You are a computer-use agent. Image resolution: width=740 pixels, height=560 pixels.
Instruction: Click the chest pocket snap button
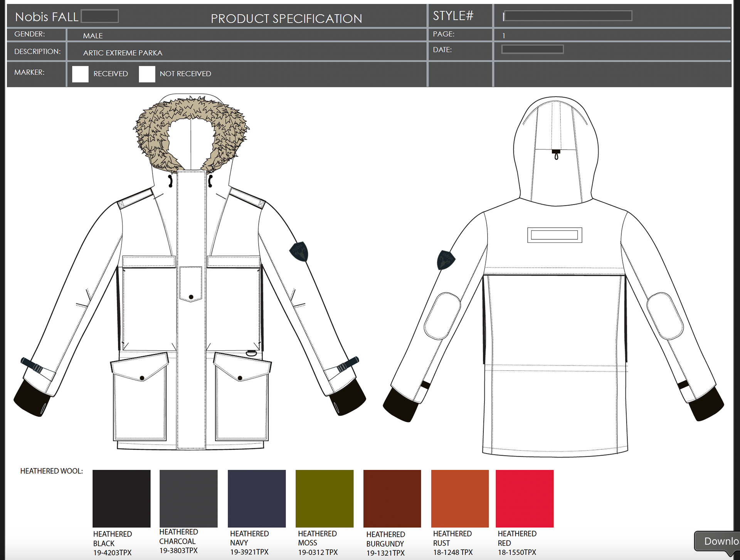[191, 297]
